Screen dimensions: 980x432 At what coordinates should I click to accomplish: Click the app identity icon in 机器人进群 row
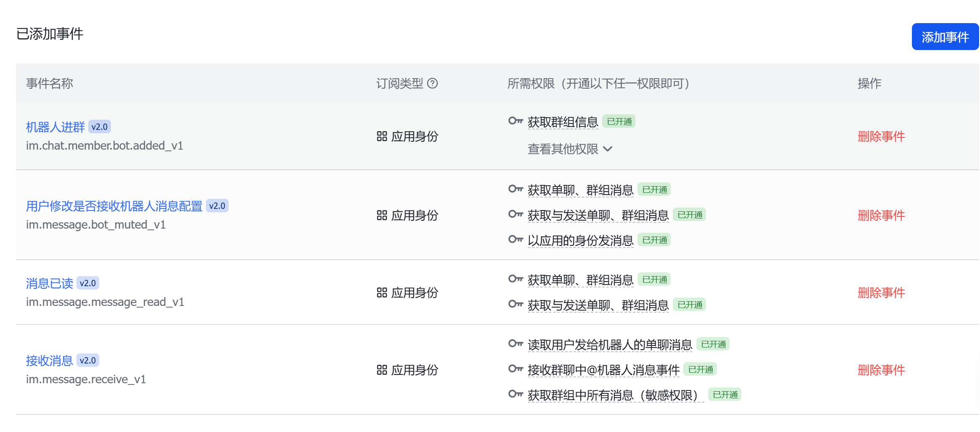pyautogui.click(x=382, y=136)
